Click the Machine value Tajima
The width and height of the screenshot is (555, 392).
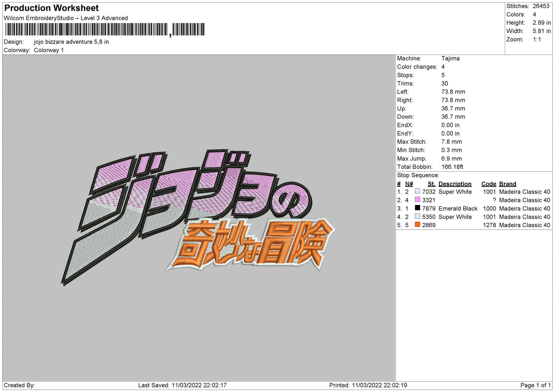tap(450, 58)
